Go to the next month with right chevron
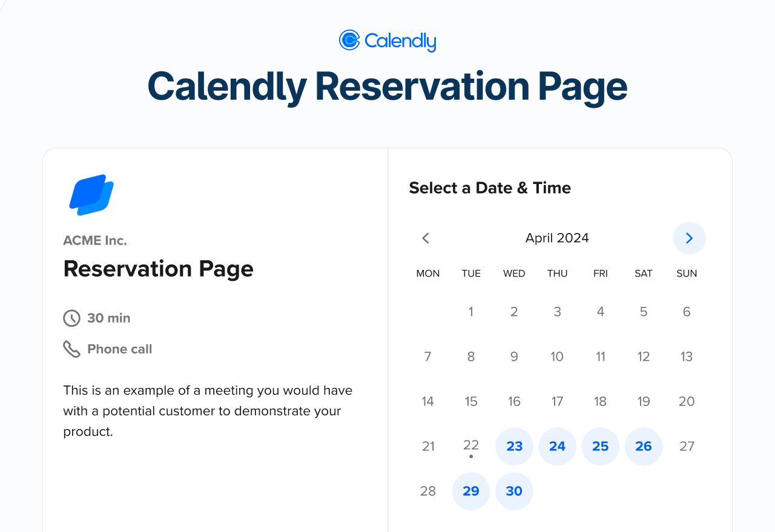The width and height of the screenshot is (775, 532). [689, 238]
